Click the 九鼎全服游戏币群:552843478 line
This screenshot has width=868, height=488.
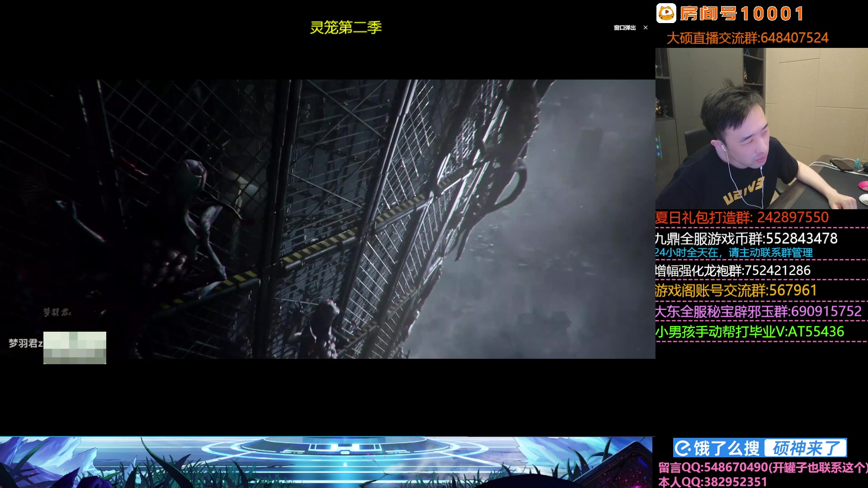pyautogui.click(x=746, y=239)
